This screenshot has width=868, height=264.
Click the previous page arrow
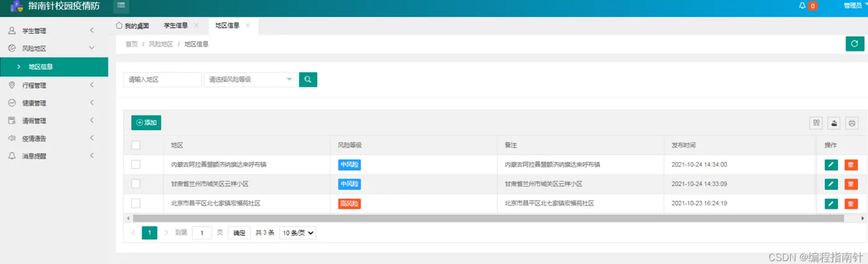click(133, 233)
